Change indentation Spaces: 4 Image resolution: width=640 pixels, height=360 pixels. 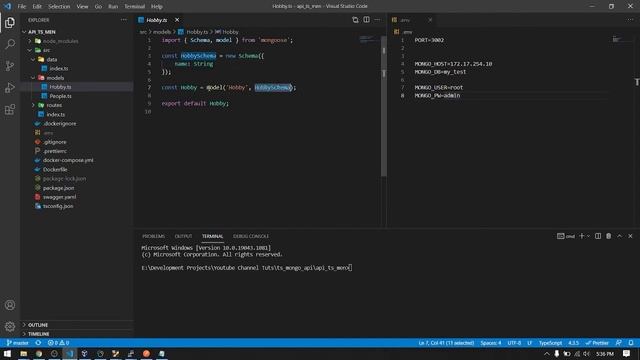click(491, 343)
